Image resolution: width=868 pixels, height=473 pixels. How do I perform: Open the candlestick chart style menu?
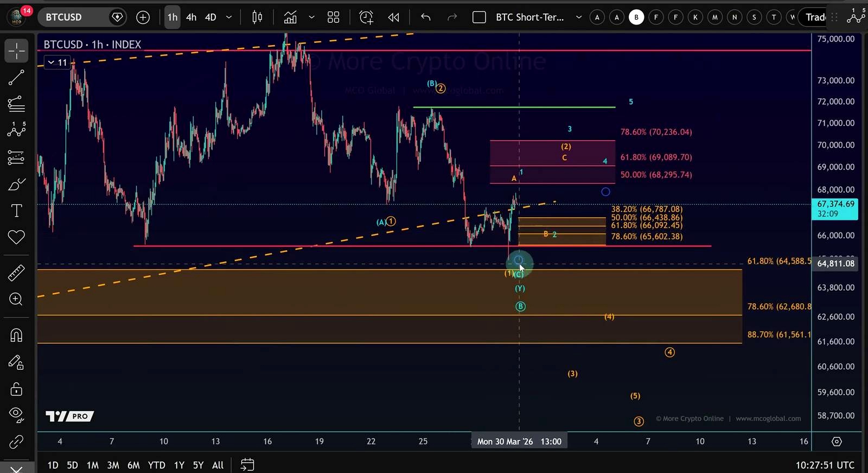[258, 17]
